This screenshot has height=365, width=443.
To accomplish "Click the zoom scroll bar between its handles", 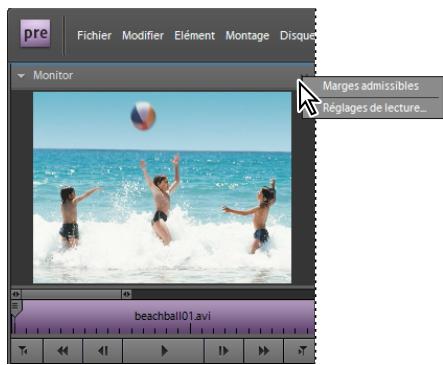I will tap(71, 294).
